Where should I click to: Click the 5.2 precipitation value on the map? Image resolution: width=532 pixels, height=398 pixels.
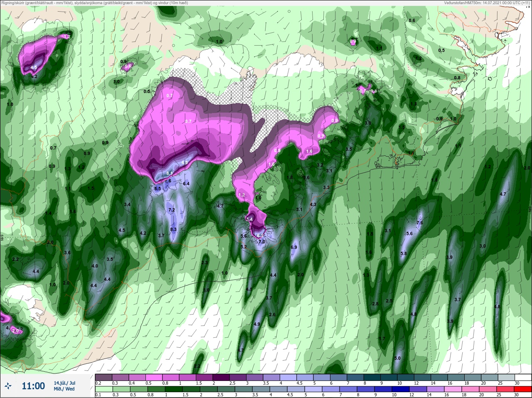point(244,247)
